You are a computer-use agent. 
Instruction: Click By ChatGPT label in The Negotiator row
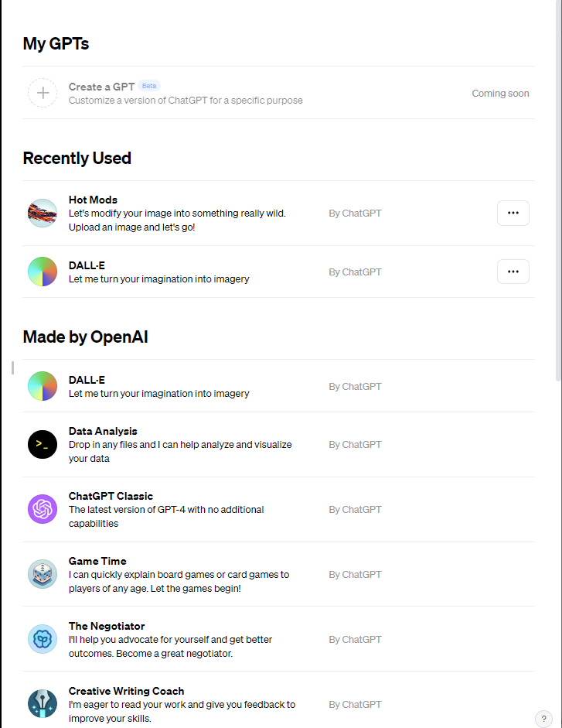[355, 639]
